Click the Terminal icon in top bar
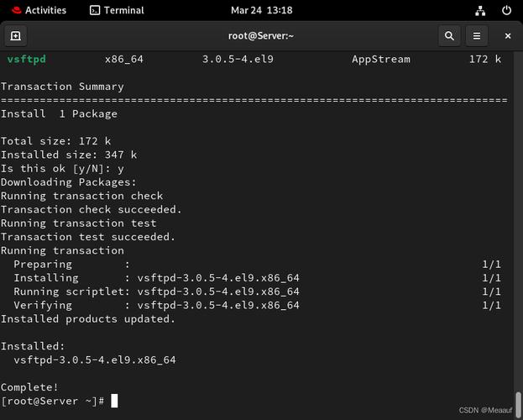523x420 pixels. tap(95, 11)
